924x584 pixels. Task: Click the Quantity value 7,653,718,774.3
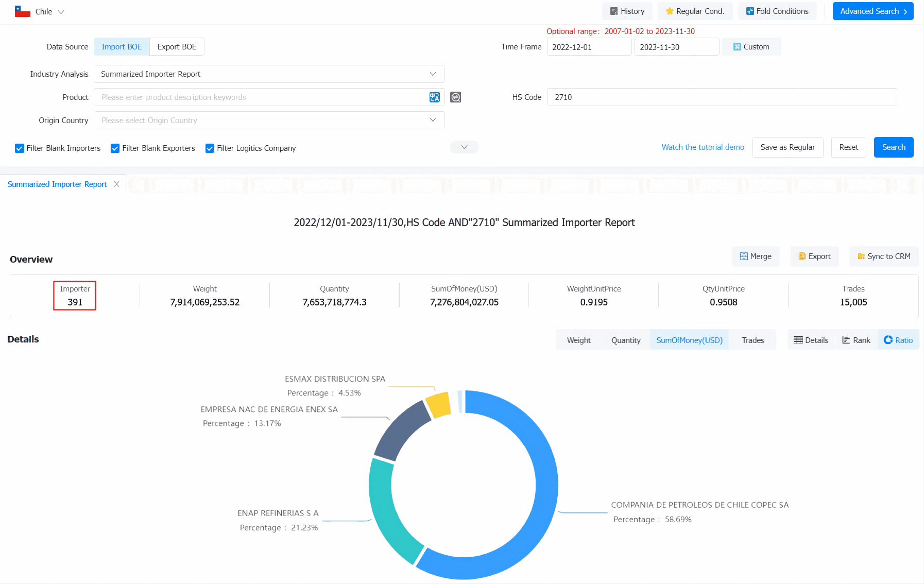tap(334, 302)
